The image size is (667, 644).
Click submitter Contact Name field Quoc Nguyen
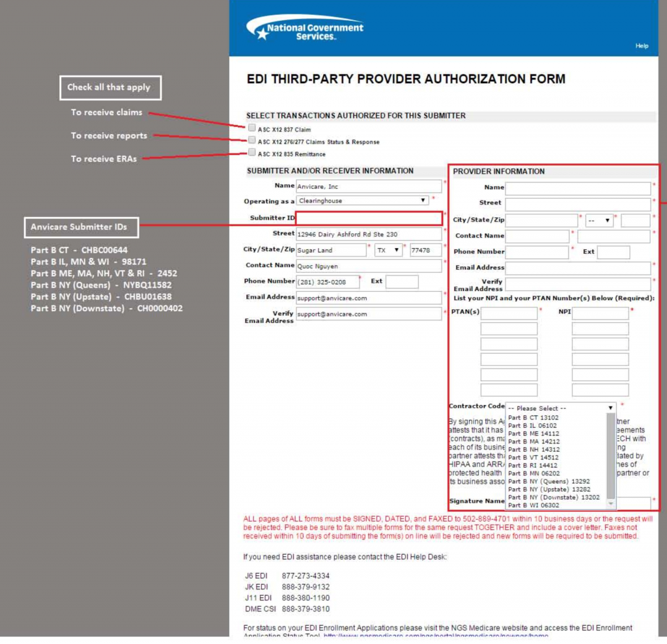point(369,266)
